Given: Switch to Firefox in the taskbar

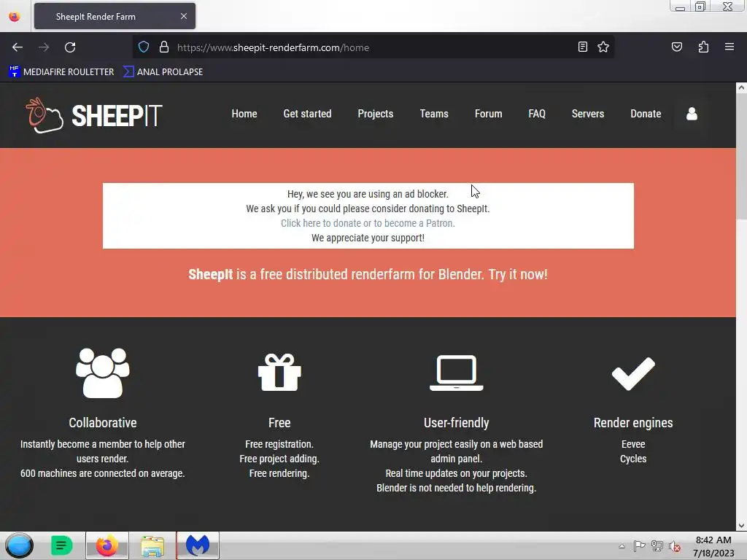Looking at the screenshot, I should pos(107,545).
